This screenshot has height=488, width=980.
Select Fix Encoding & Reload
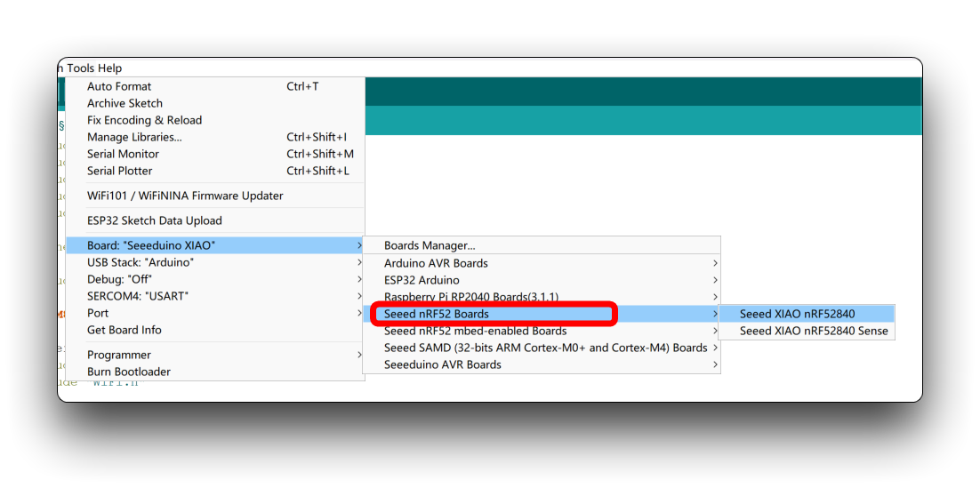coord(215,120)
